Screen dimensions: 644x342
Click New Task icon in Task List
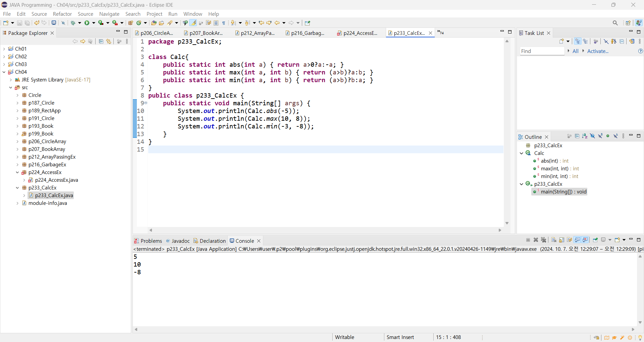[x=562, y=41]
